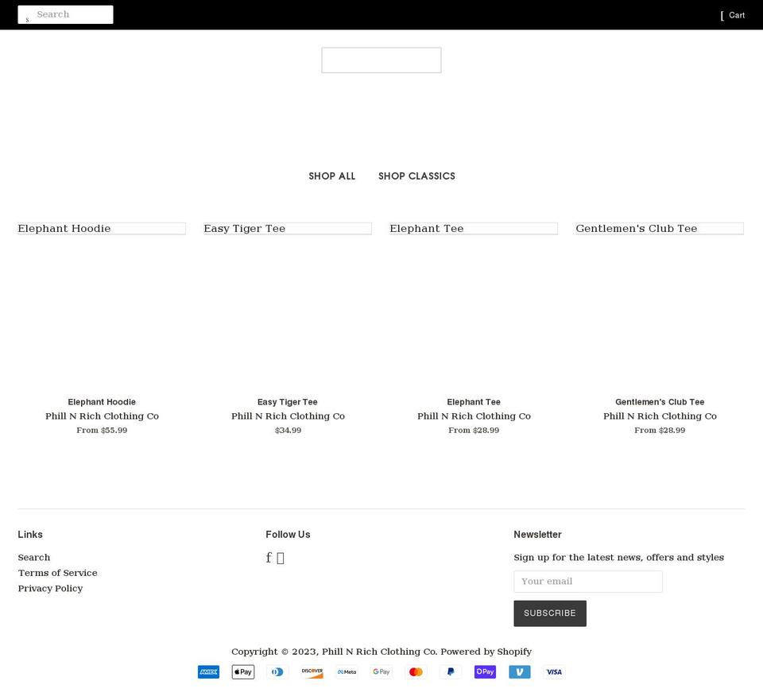Click the Visa payment icon

pos(554,671)
